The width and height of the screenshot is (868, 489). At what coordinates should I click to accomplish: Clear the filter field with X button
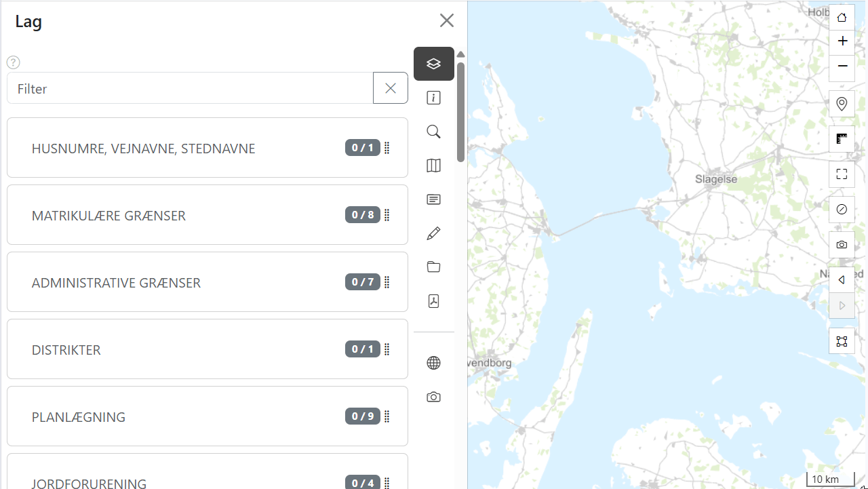[391, 88]
